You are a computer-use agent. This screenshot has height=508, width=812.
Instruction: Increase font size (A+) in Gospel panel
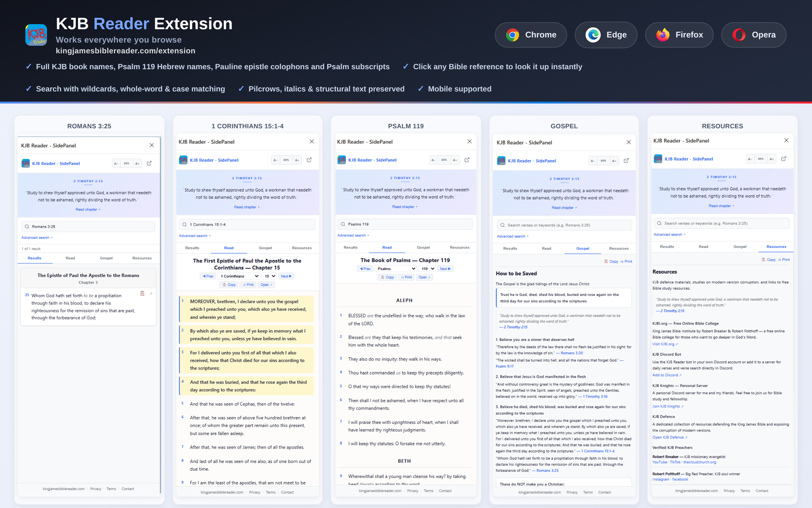614,161
